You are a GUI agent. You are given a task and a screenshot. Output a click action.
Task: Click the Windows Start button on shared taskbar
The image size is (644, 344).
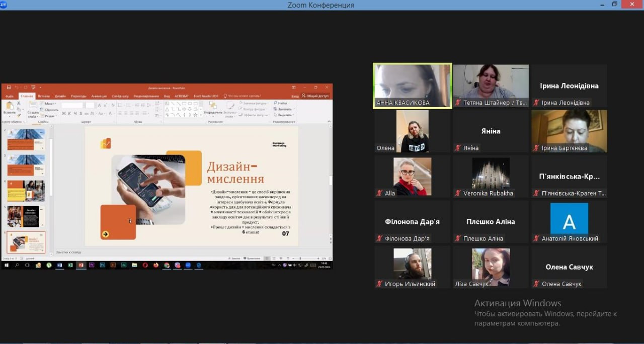[7, 265]
